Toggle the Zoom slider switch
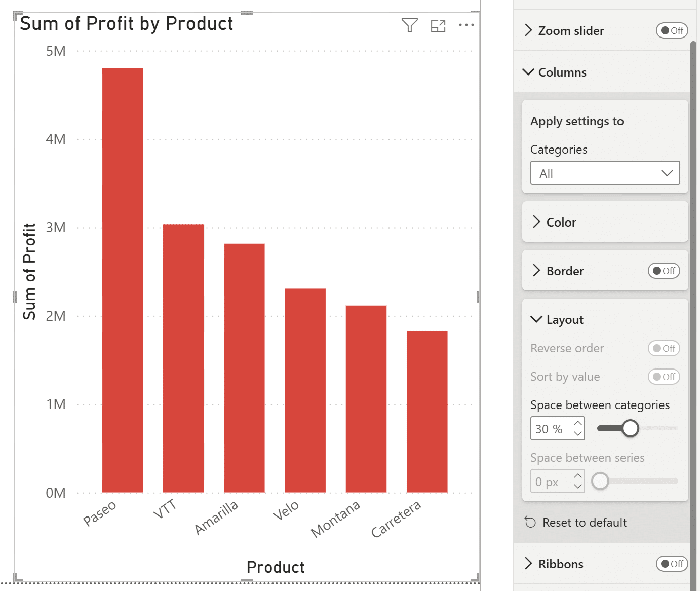Viewport: 700px width, 591px height. tap(672, 30)
